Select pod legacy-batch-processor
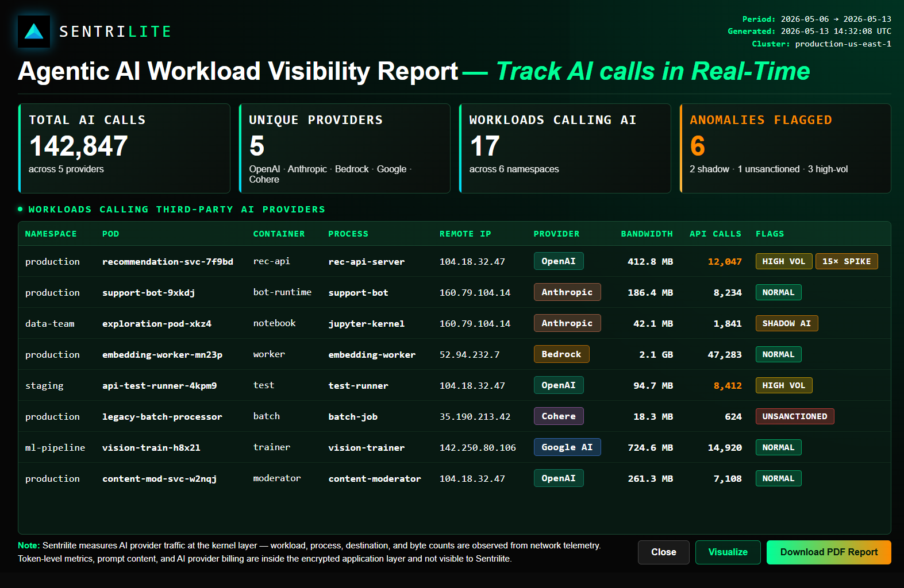The height and width of the screenshot is (588, 904). (x=162, y=417)
